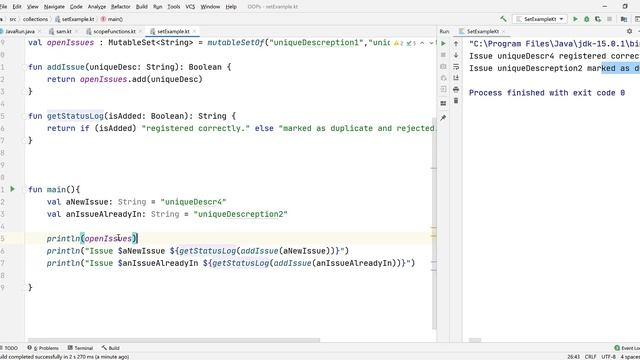This screenshot has width=640, height=360.
Task: Open the View menu
Action: [x=32, y=7]
